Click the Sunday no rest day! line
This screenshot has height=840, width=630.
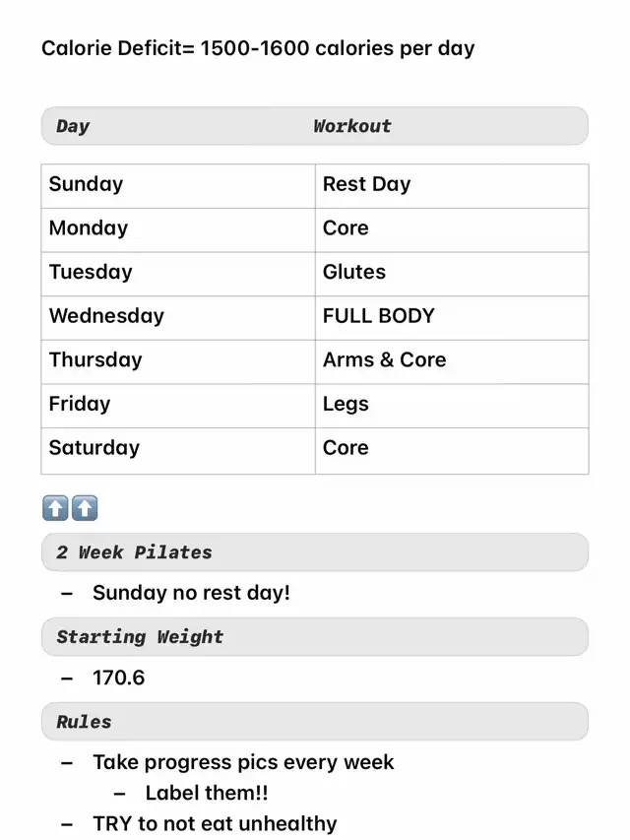coord(191,594)
